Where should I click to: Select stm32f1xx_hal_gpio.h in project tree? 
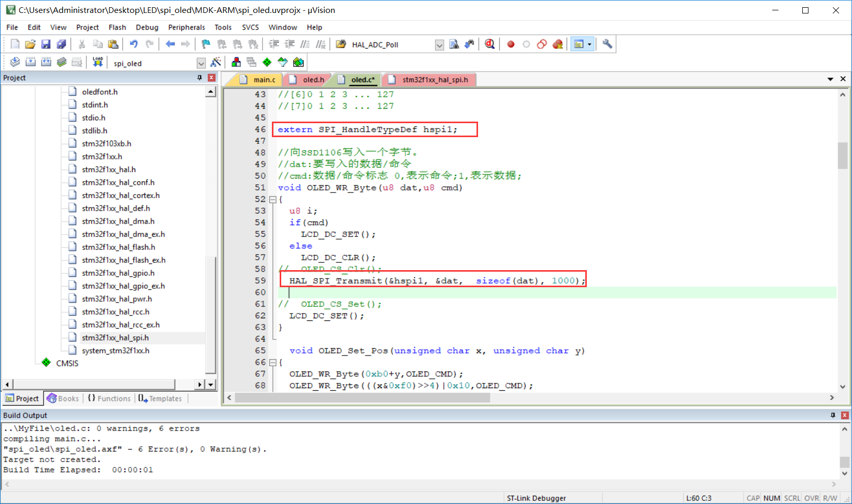coord(118,273)
